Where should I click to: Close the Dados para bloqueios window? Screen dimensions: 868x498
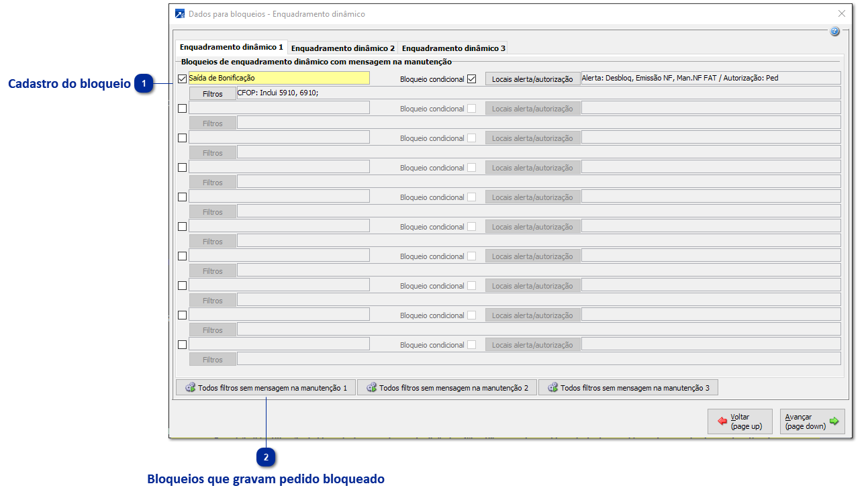pos(842,13)
